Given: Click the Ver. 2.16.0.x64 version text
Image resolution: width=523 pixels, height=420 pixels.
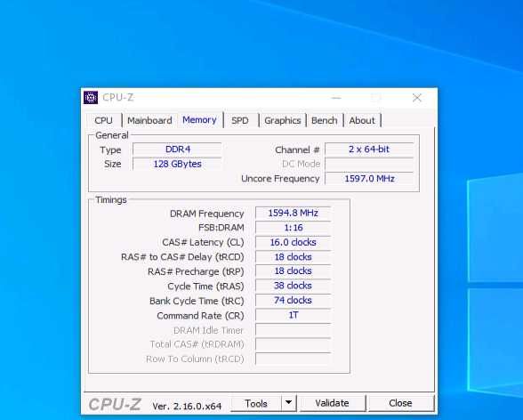Looking at the screenshot, I should pyautogui.click(x=187, y=406).
